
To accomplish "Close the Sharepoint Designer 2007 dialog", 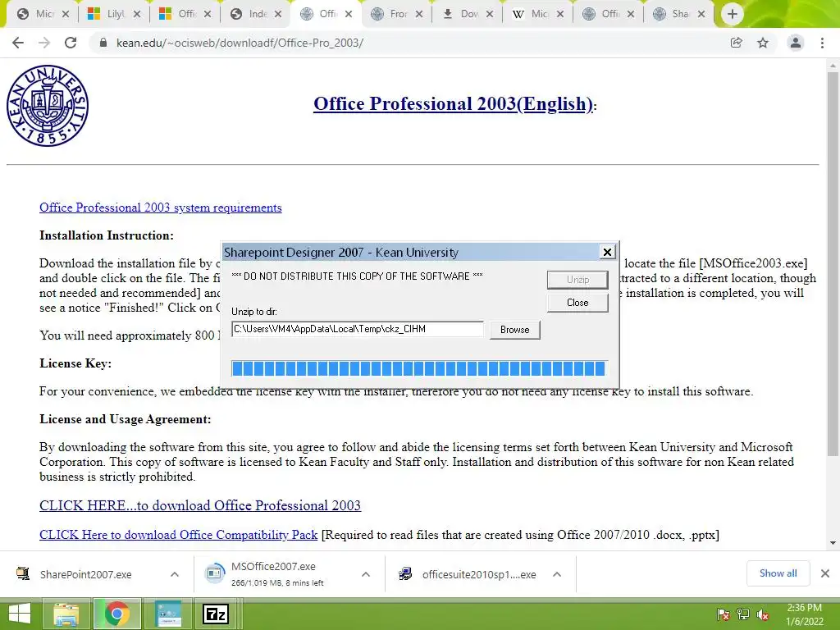I will click(x=607, y=252).
